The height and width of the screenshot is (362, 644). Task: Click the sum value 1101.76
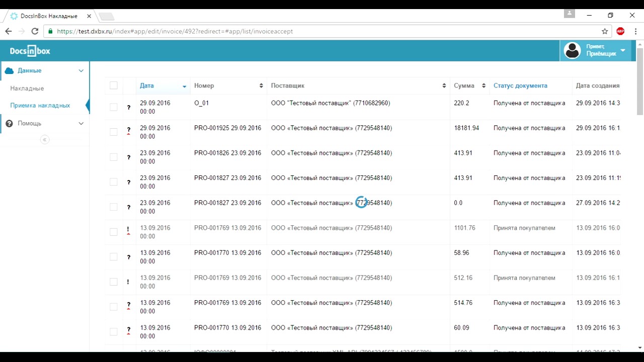[464, 228]
